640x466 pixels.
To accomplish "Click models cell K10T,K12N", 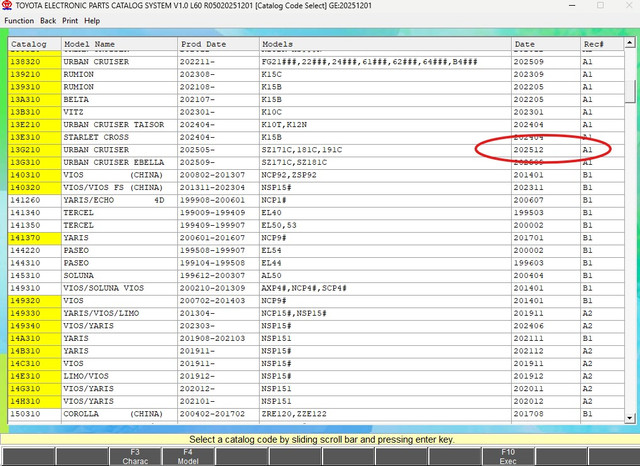I will pyautogui.click(x=385, y=125).
